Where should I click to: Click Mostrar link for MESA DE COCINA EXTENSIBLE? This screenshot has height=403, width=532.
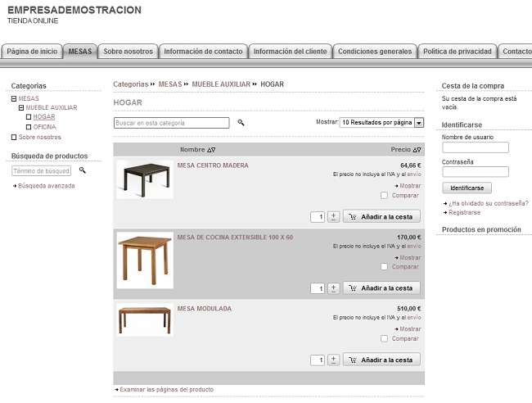tap(410, 258)
